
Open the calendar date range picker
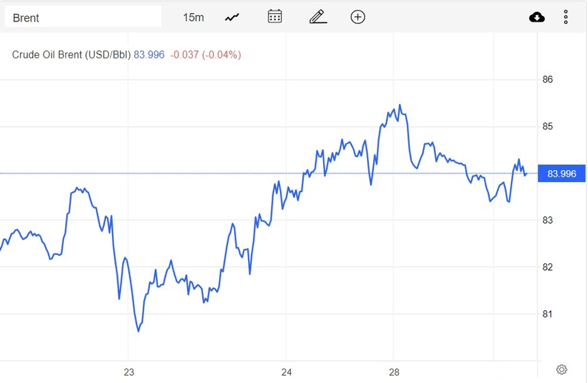click(x=275, y=17)
